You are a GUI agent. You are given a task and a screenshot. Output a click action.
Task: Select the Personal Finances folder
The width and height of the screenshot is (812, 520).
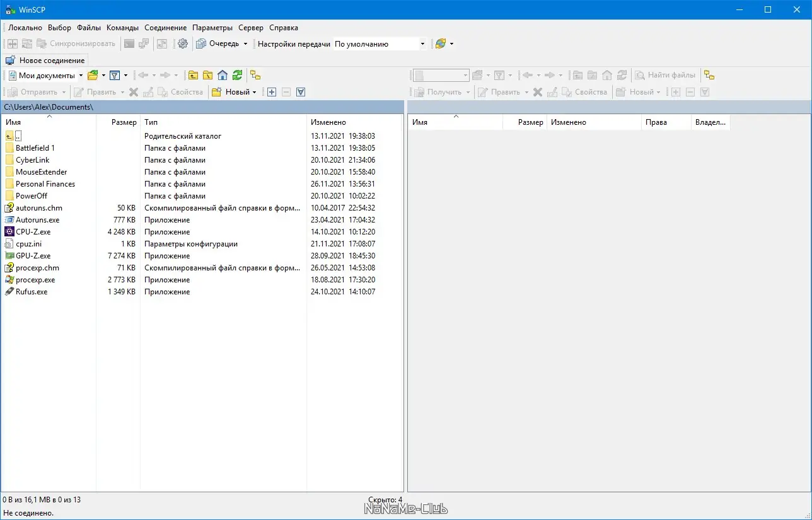click(x=45, y=184)
